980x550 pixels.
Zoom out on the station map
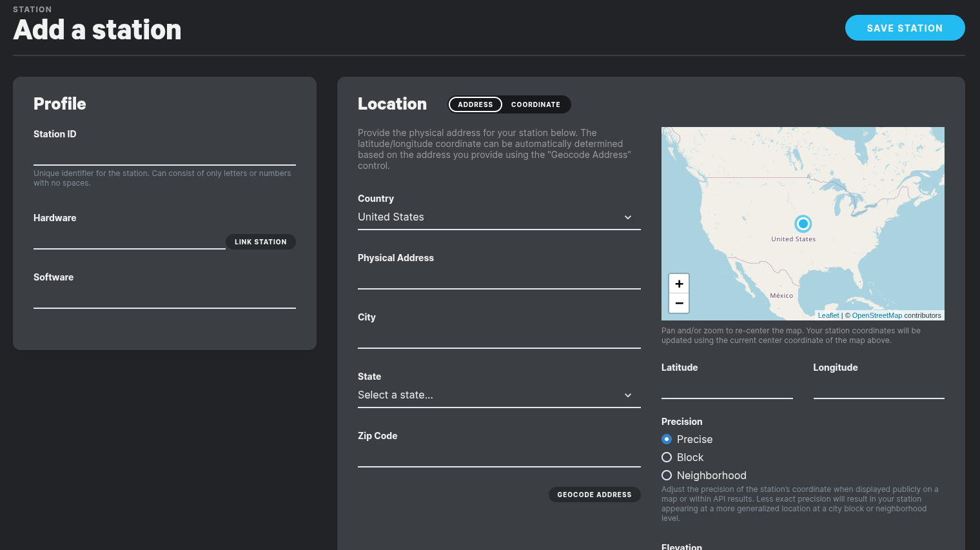pyautogui.click(x=679, y=303)
